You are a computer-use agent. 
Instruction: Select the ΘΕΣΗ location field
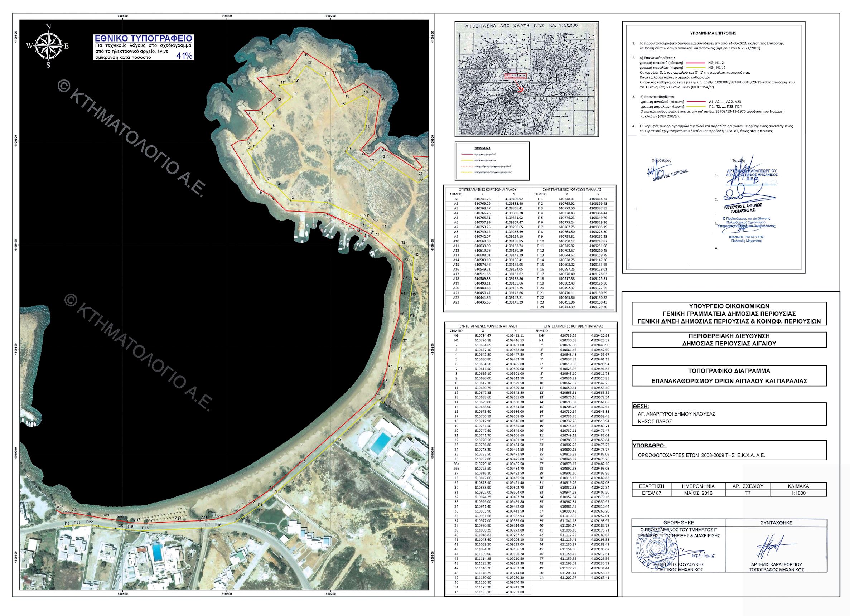tap(729, 414)
